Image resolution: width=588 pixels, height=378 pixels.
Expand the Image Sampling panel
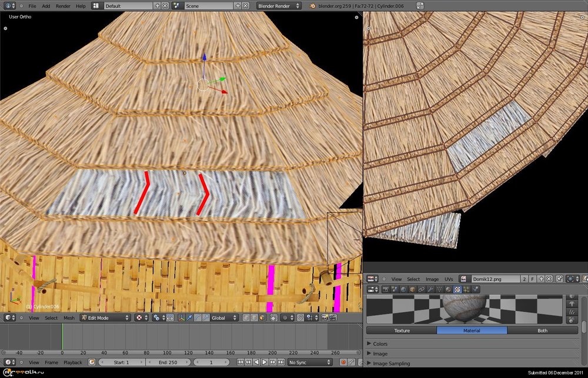(391, 363)
